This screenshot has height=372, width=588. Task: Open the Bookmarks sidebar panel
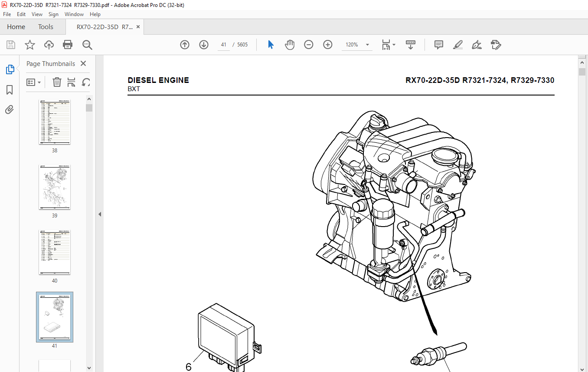pos(10,90)
